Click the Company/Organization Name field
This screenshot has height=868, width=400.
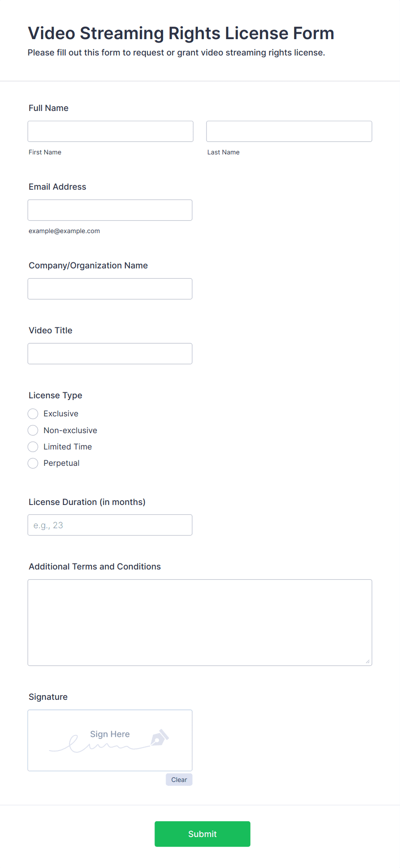click(x=110, y=289)
